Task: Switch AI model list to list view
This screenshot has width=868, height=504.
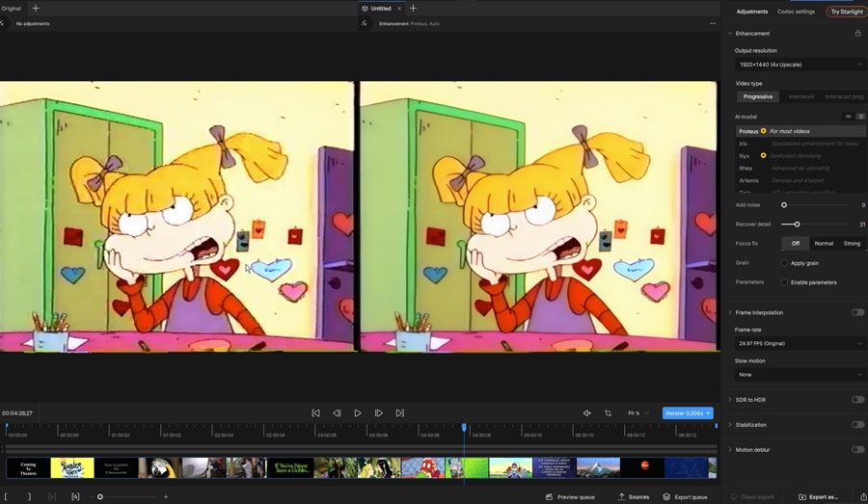Action: point(860,117)
